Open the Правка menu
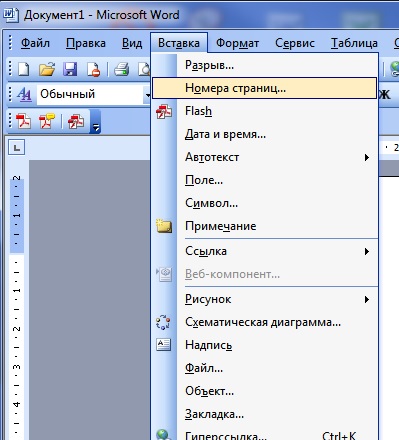 86,43
